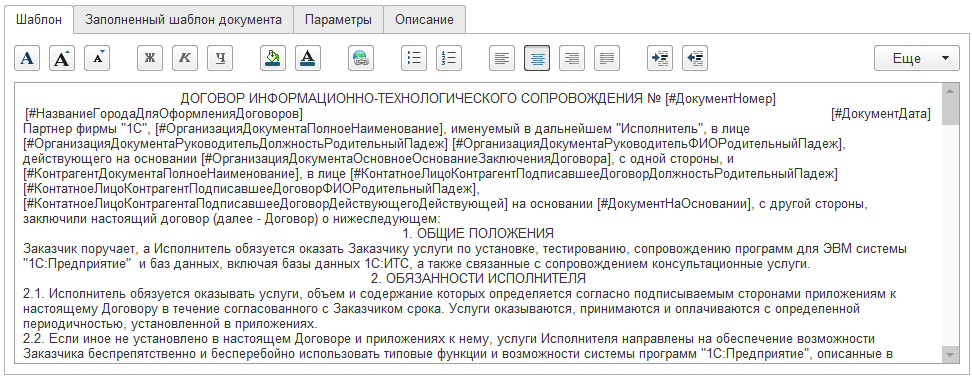Toggle italic formatting (К)

point(185,58)
